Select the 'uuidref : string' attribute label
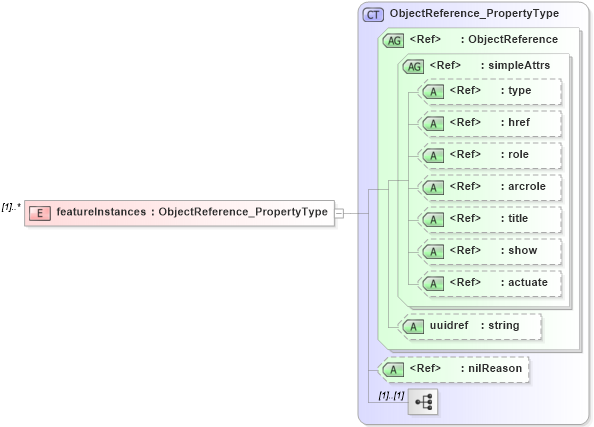594x427 pixels. tap(475, 325)
